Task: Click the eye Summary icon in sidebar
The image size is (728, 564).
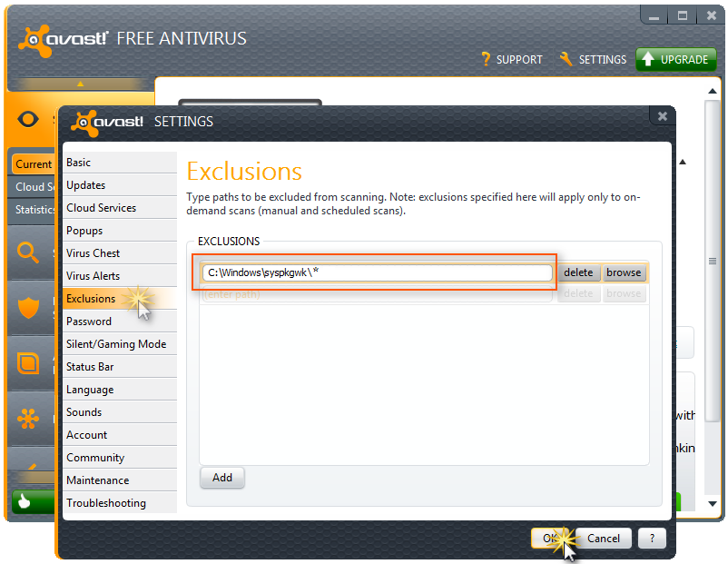Action: tap(28, 119)
